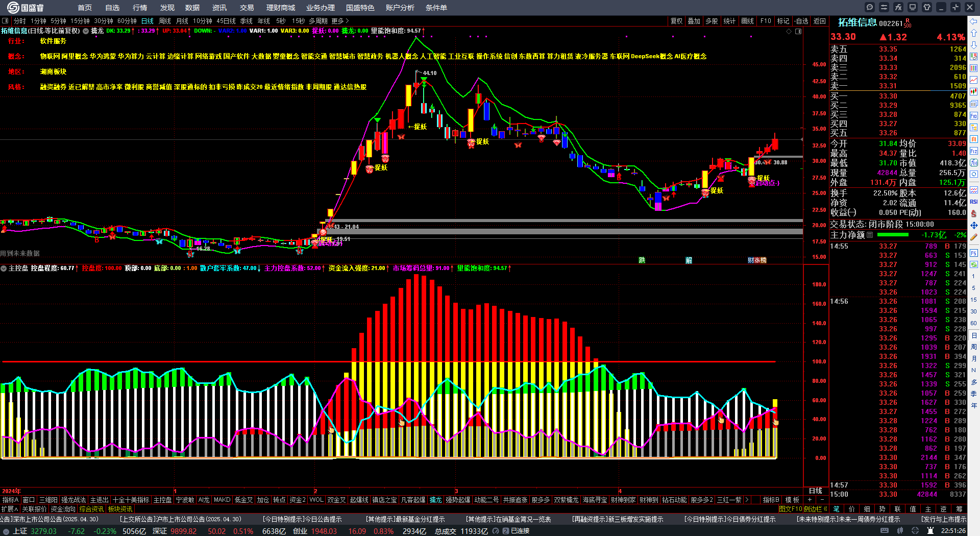Open 深市上市公司公告 announcement link
The width and height of the screenshot is (980, 536).
click(x=49, y=519)
